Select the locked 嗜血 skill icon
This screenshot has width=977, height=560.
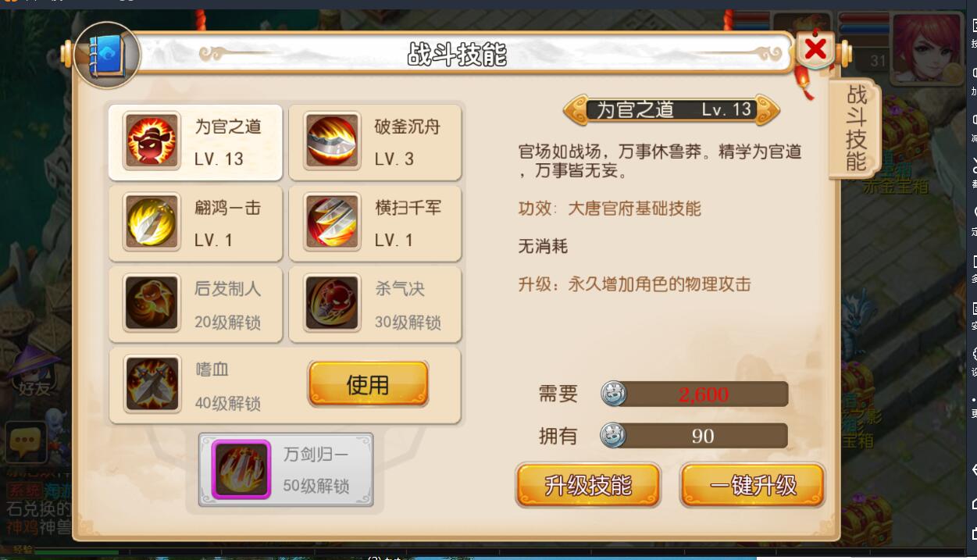[x=152, y=384]
